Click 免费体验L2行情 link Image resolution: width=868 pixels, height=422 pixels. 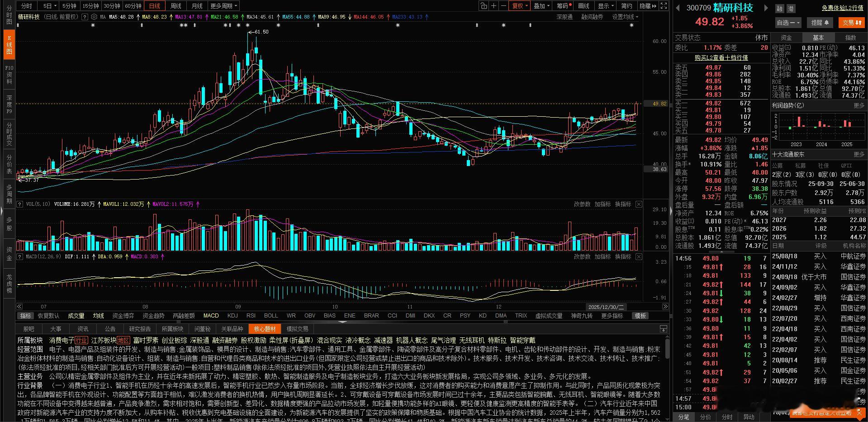point(843,8)
